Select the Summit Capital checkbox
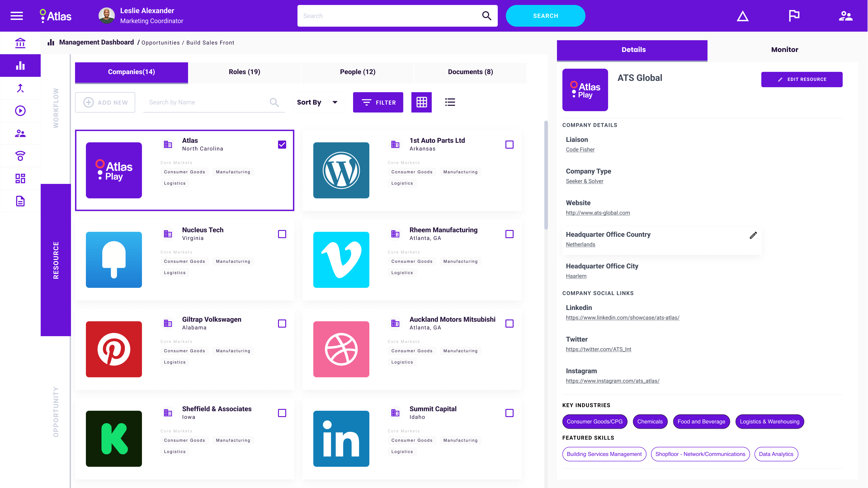The height and width of the screenshot is (488, 868). click(509, 413)
